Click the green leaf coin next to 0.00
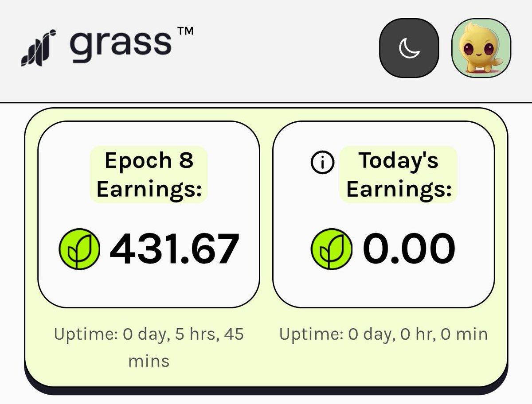 pos(332,249)
